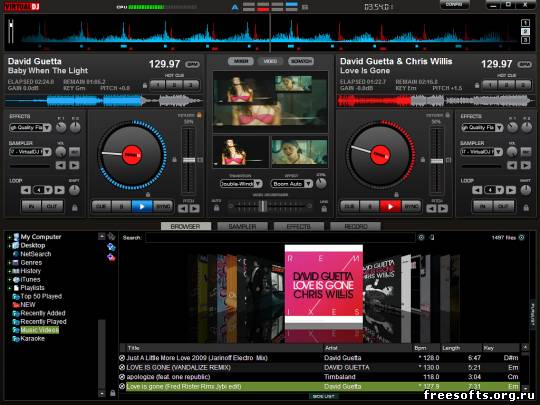Click the Search input field
Viewport: 540px width, 405px height.
tap(280, 238)
